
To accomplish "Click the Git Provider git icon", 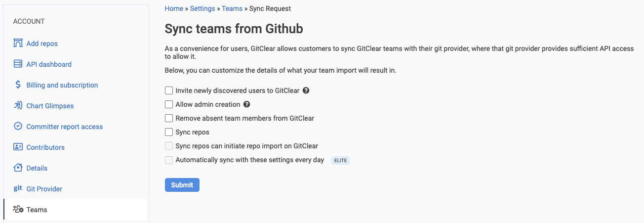I will pos(18,188).
